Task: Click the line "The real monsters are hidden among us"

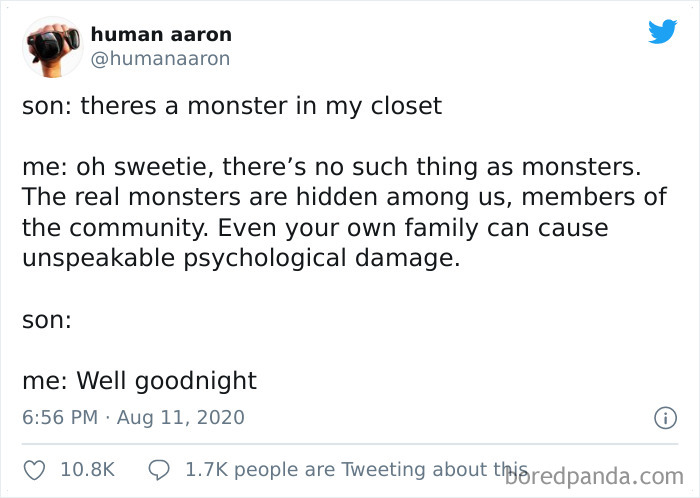Action: (344, 196)
